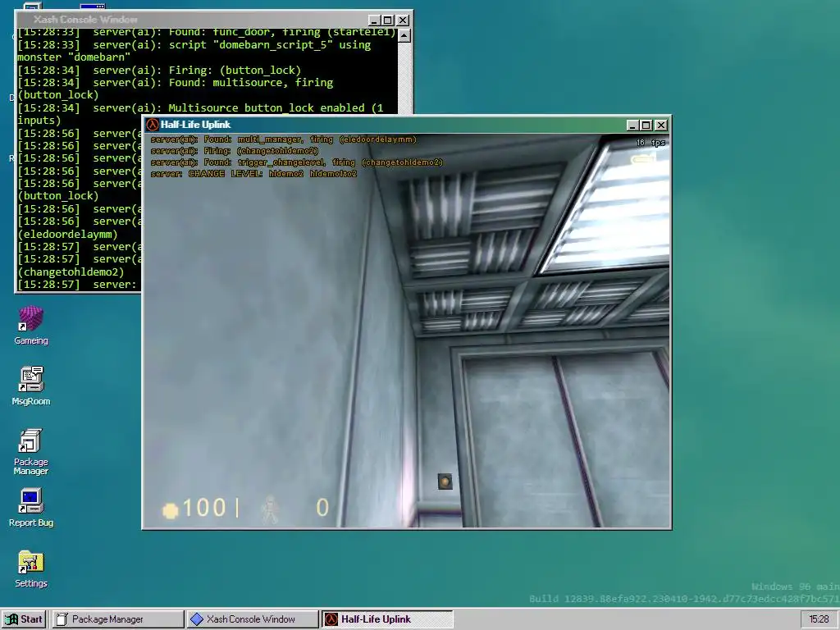Click the fps counter in game window
The width and height of the screenshot is (840, 630).
[x=651, y=143]
